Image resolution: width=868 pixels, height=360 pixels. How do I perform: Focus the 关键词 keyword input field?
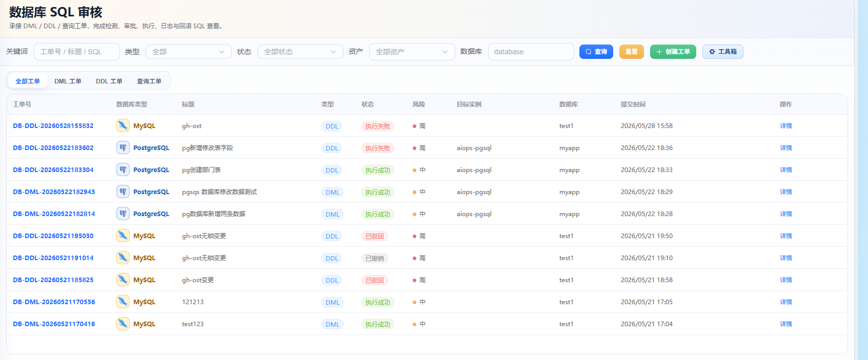(x=76, y=52)
